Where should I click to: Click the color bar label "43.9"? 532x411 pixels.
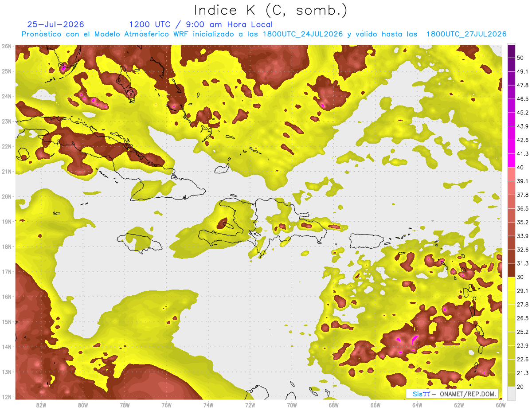(x=523, y=126)
